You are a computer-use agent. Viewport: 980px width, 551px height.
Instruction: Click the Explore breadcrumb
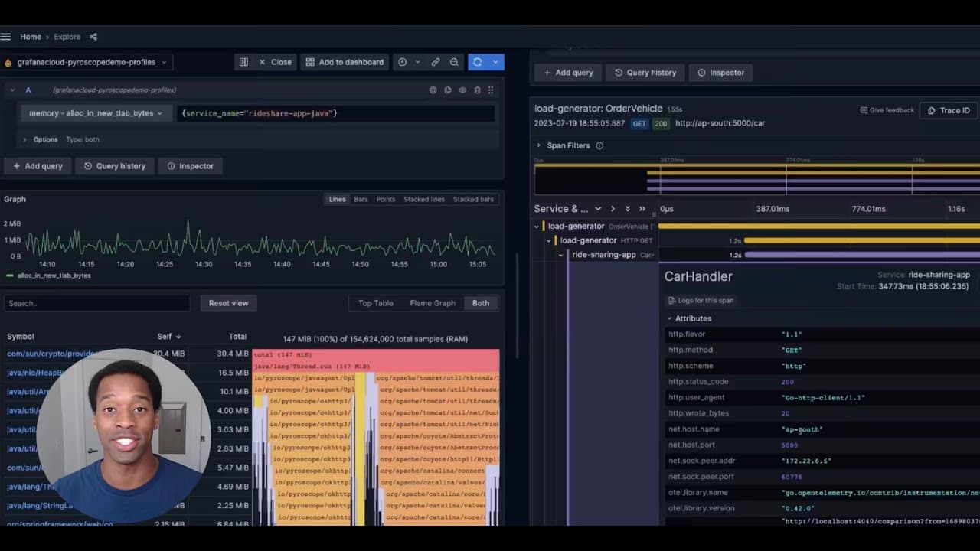tap(67, 37)
